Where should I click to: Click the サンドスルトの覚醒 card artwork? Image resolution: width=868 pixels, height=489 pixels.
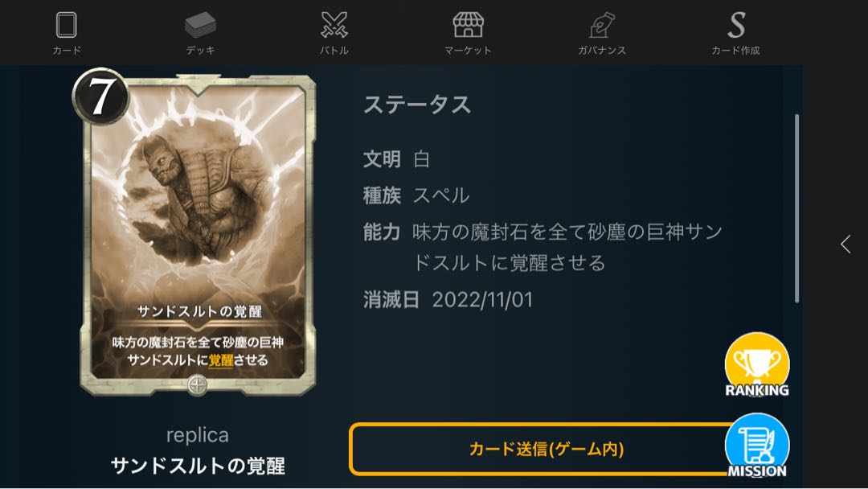tap(198, 236)
